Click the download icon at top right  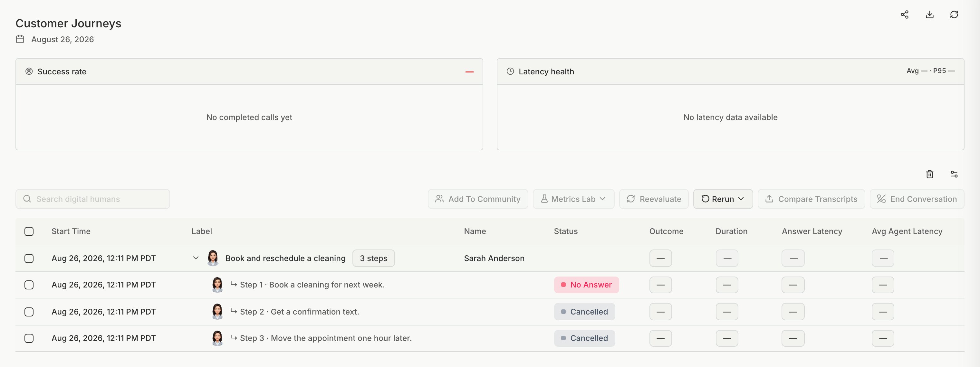point(929,14)
